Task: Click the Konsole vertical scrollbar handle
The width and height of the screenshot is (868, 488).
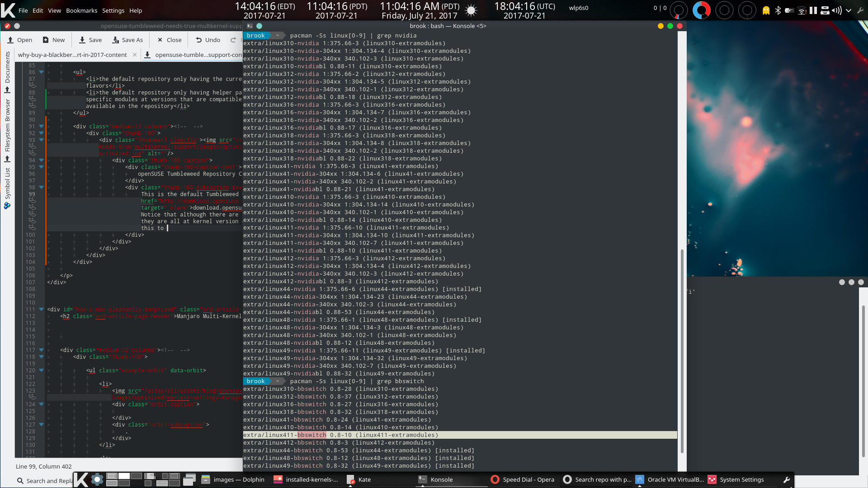Action: point(682,351)
